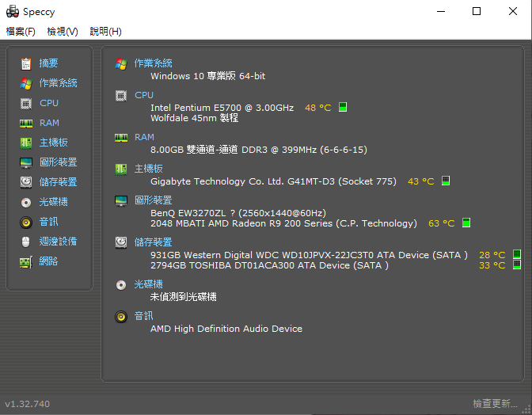Click text Intel Pentium E5700 @ 3.00GHz
Screen dimensions: 532x415
pyautogui.click(x=222, y=108)
